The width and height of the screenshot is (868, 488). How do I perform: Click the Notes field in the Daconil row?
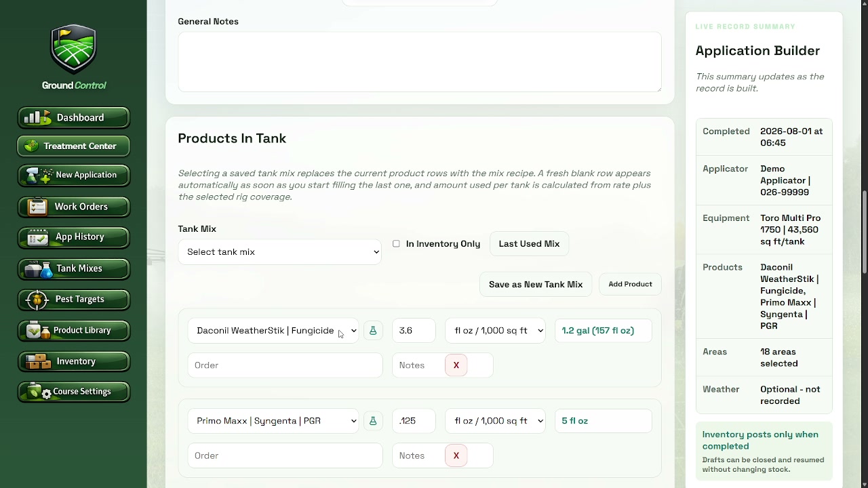tap(443, 365)
